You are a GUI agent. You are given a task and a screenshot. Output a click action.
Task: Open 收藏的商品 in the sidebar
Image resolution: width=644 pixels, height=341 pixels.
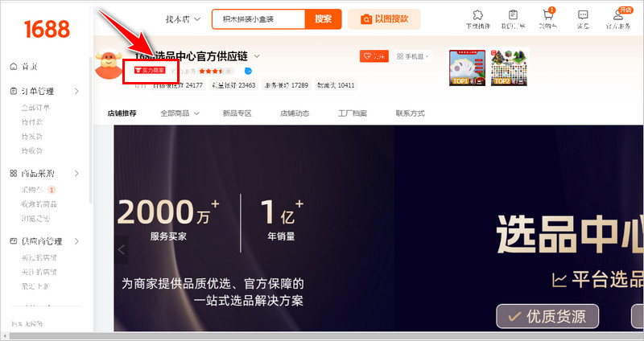pyautogui.click(x=39, y=203)
